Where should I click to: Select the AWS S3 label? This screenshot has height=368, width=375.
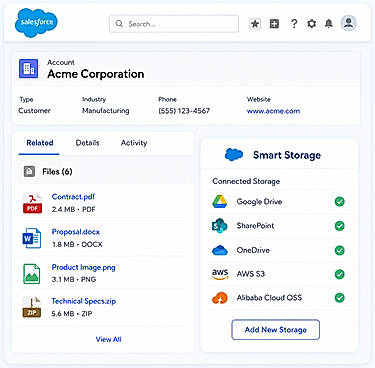tap(251, 274)
